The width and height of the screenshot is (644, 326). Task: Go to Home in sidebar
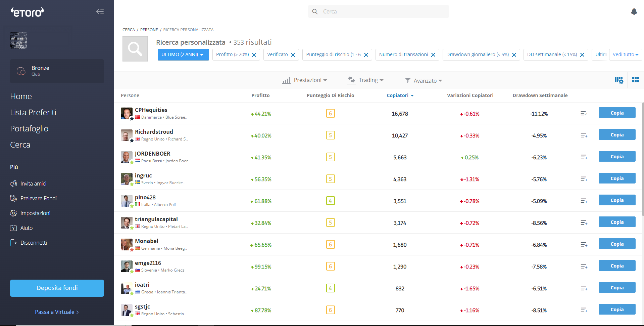(21, 96)
